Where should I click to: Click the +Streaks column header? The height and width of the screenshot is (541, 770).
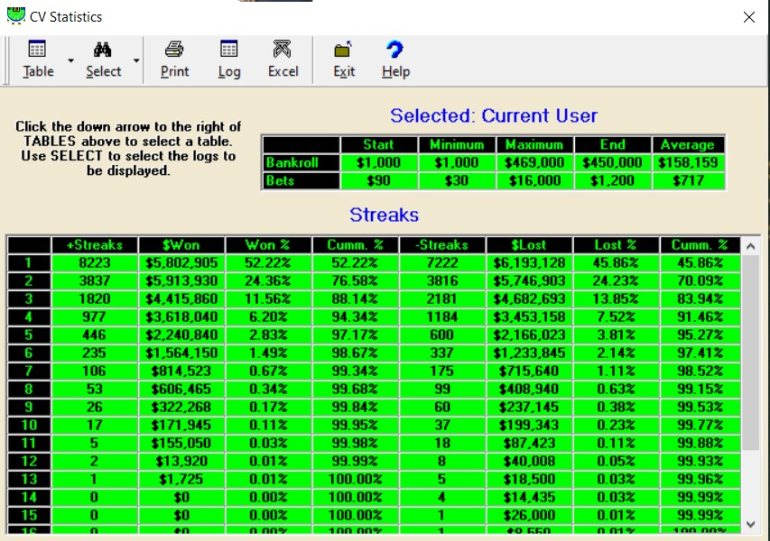pyautogui.click(x=95, y=245)
